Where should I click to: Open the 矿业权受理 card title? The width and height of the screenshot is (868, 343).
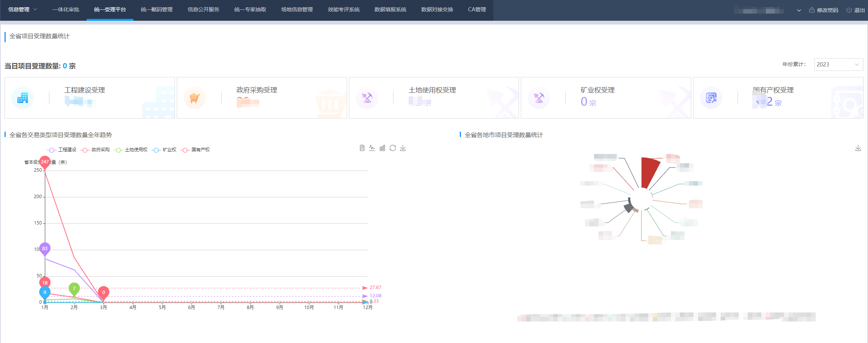click(x=597, y=90)
